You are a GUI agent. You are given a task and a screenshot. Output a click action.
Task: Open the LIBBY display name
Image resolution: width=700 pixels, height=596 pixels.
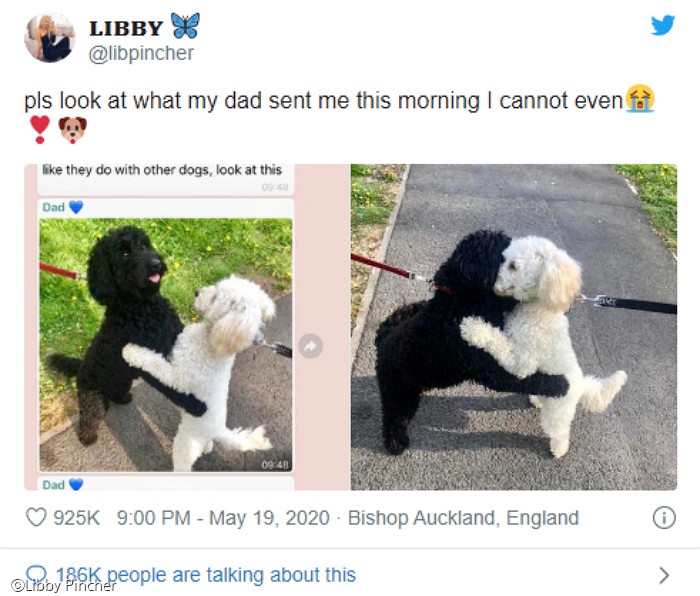126,28
